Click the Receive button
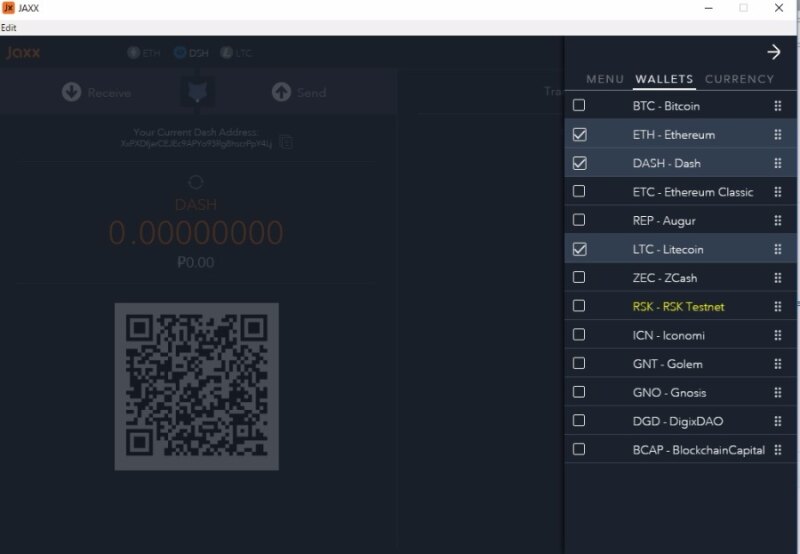 [x=96, y=92]
